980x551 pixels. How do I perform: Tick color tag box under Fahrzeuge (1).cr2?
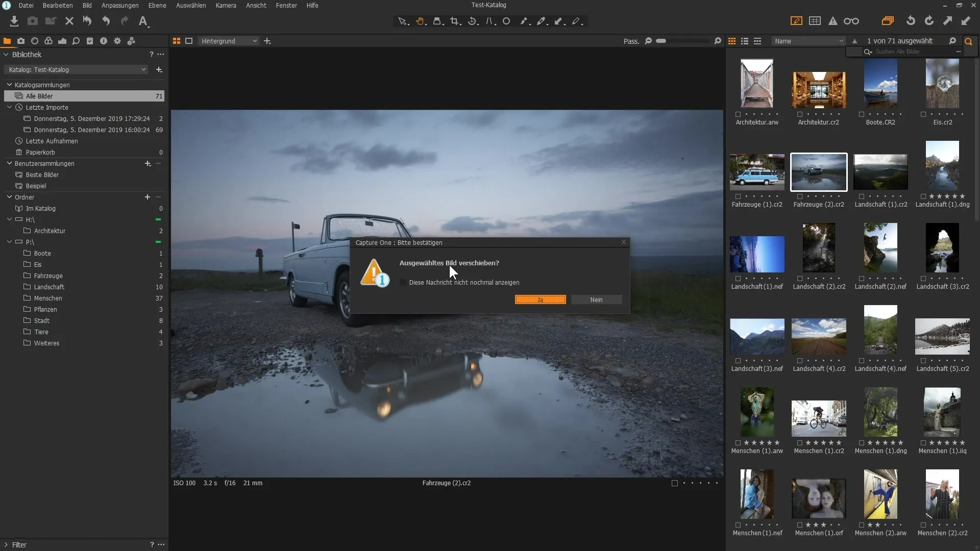point(738,196)
